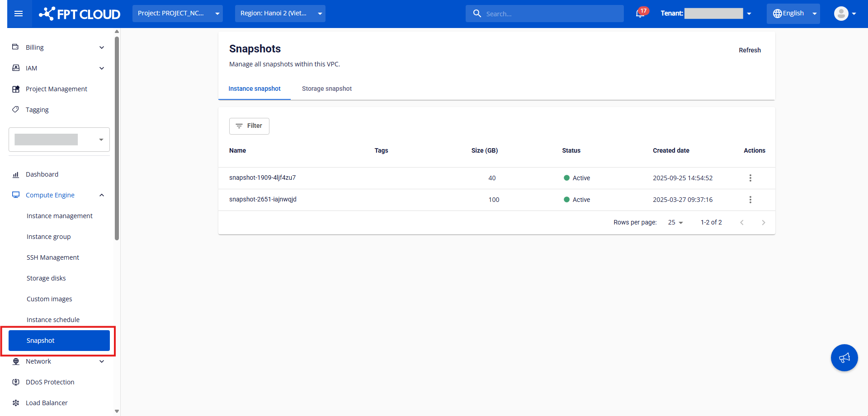Open the hamburger navigation menu
This screenshot has height=416, width=868.
pos(19,14)
